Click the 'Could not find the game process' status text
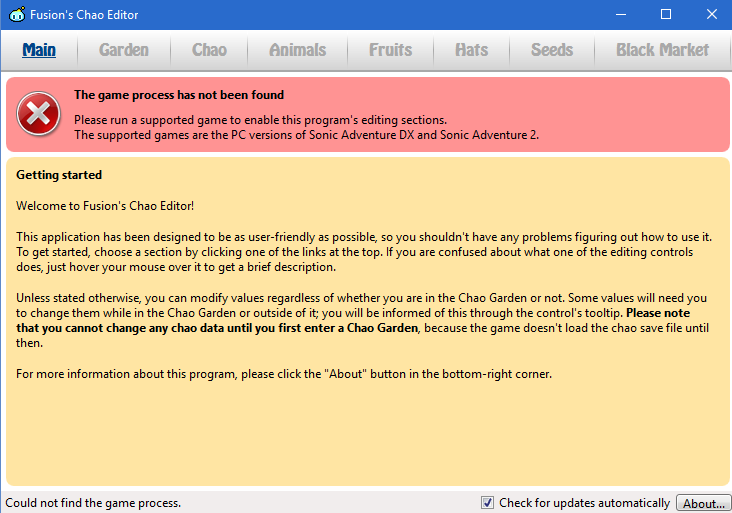Image resolution: width=732 pixels, height=513 pixels. pos(93,503)
